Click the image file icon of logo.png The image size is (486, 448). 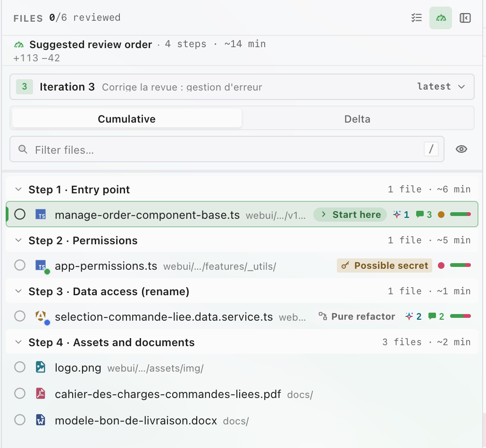[x=41, y=367]
